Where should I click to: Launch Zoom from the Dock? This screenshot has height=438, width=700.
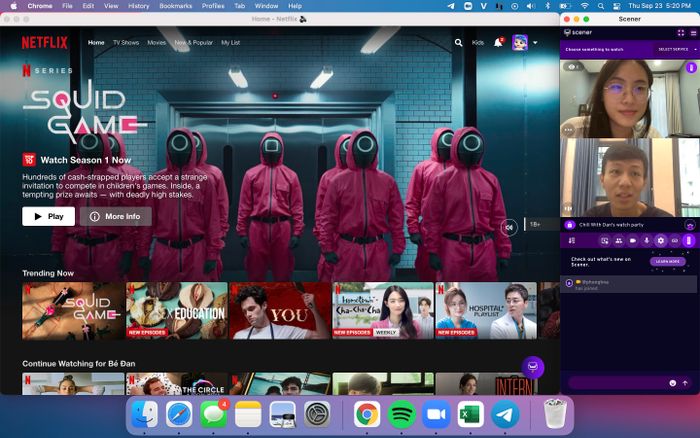coord(436,414)
